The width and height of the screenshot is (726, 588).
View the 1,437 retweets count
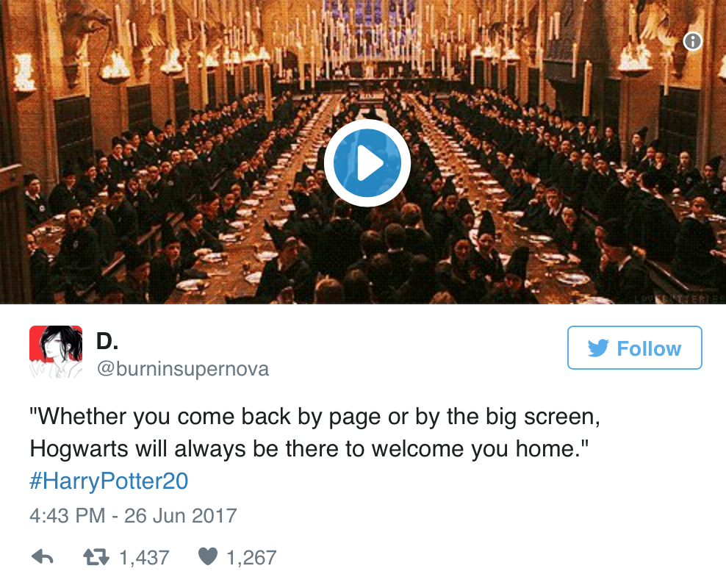[145, 557]
